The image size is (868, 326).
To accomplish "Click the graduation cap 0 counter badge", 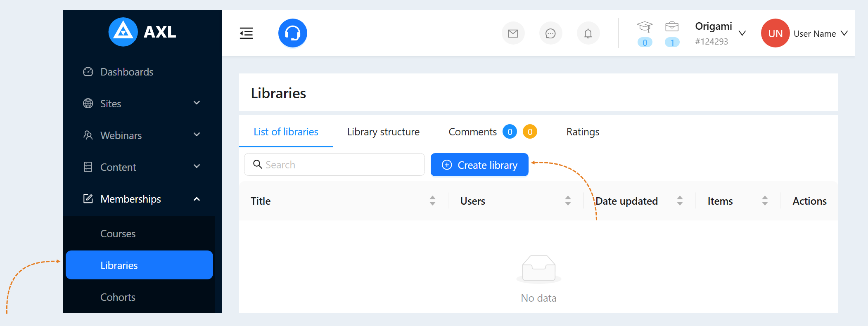I will [x=645, y=43].
